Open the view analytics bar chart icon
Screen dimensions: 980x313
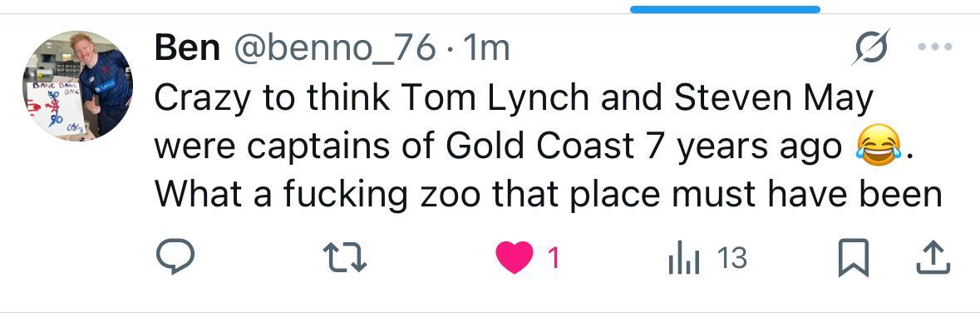683,258
